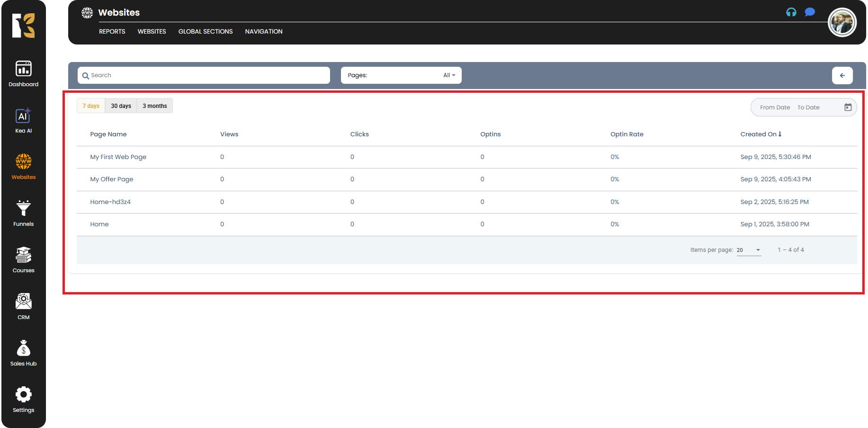868x428 pixels.
Task: Open the Dashboard sidebar icon
Action: click(23, 69)
